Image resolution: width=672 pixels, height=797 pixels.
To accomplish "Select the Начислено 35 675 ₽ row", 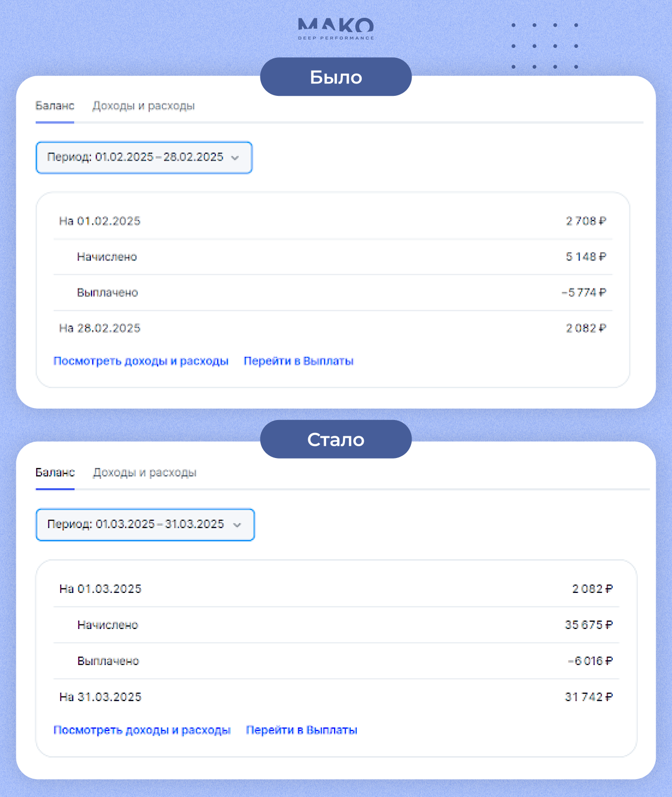I will [336, 625].
